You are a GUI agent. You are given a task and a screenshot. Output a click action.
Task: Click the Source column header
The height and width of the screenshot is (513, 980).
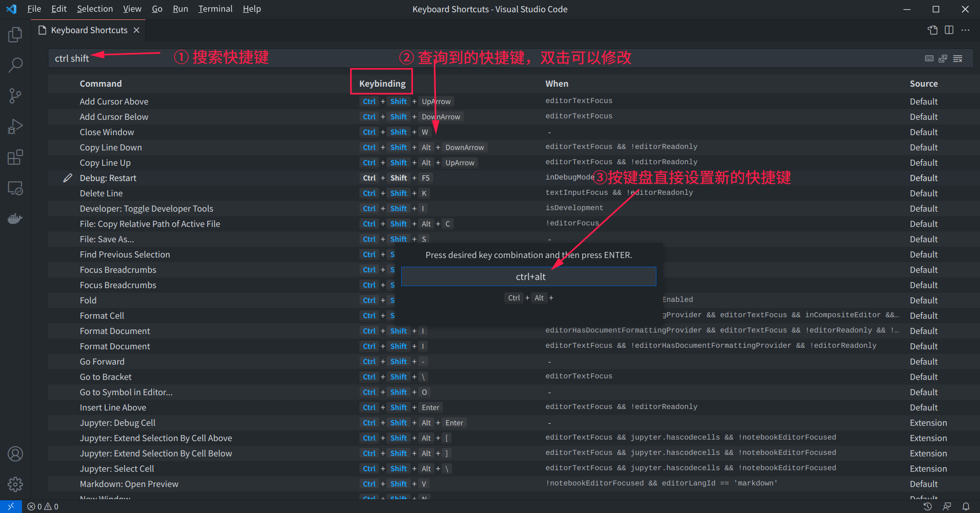(924, 84)
